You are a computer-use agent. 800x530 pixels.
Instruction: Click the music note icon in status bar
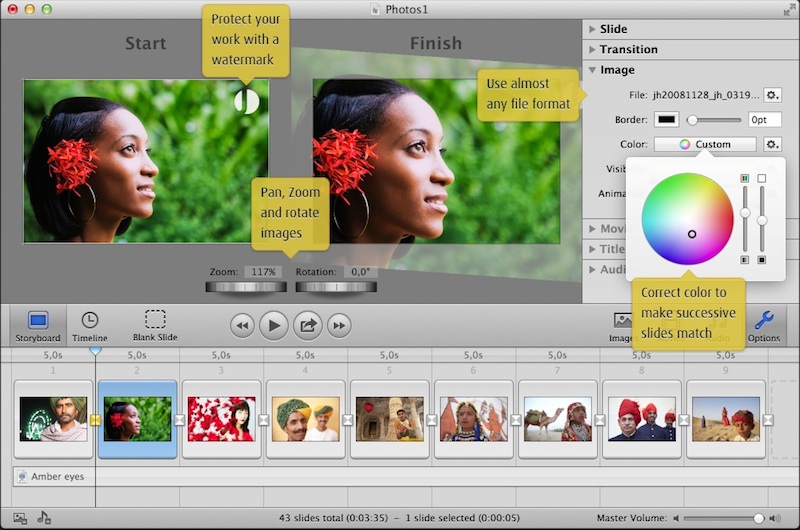[x=44, y=518]
